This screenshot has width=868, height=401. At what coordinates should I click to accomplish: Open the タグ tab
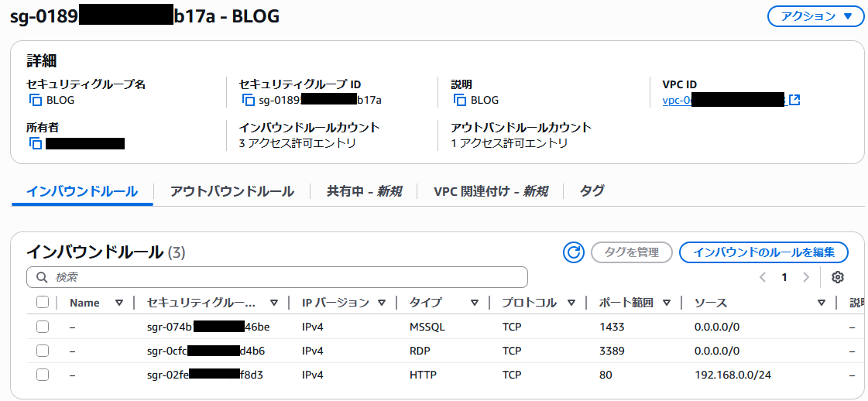click(592, 191)
